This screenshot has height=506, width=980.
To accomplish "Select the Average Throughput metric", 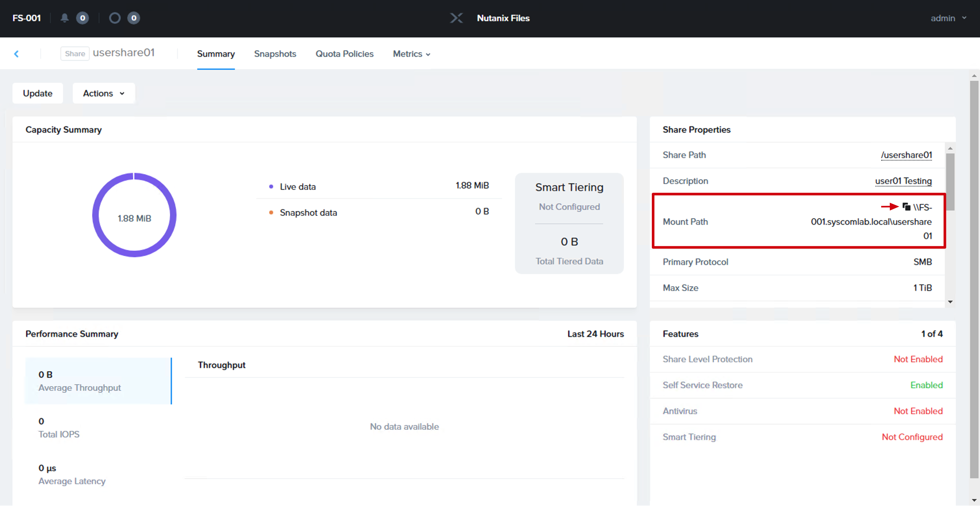I will 99,381.
